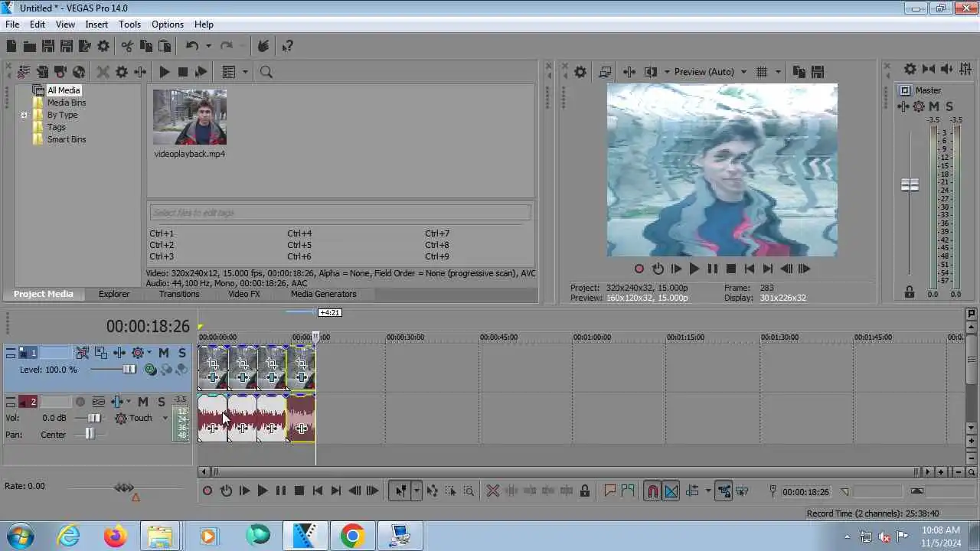Open Project Properties gear in main toolbar
Screen dimensions: 980x551
click(x=103, y=46)
